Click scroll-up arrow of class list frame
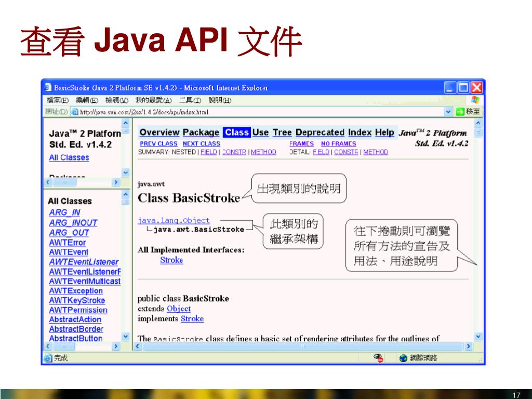 click(x=126, y=194)
